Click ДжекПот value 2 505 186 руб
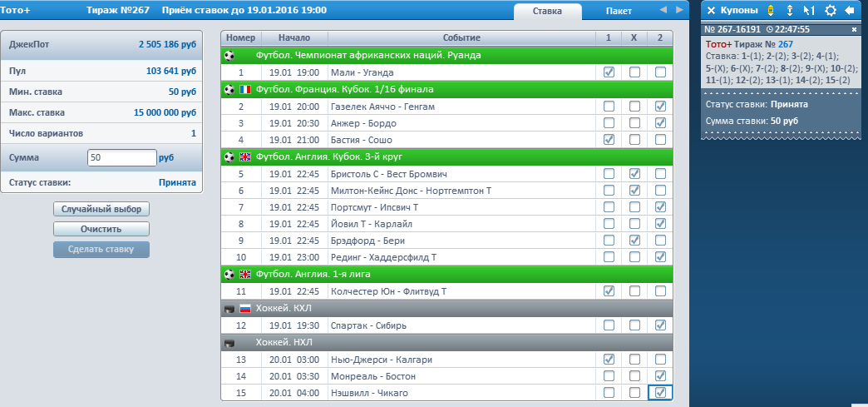This screenshot has width=868, height=407. 167,44
